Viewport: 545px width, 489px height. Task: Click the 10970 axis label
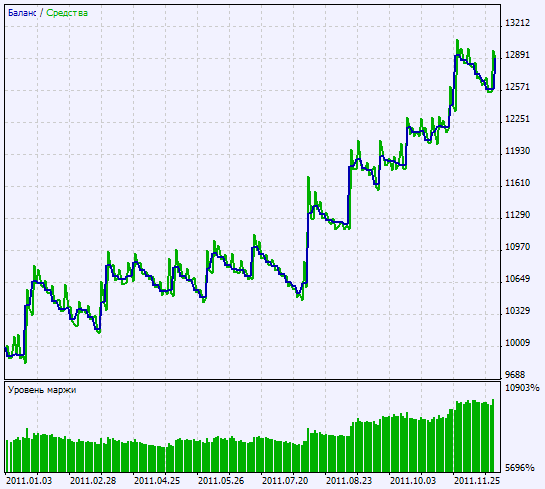[517, 247]
